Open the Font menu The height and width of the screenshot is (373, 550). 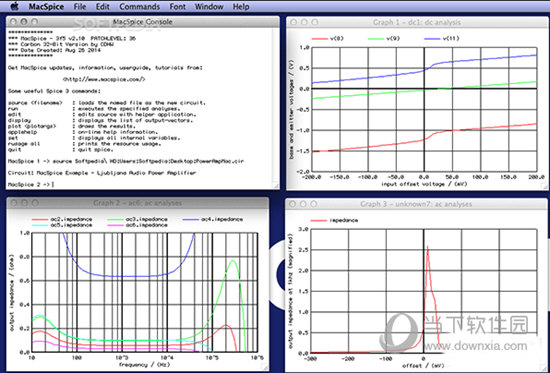(177, 7)
